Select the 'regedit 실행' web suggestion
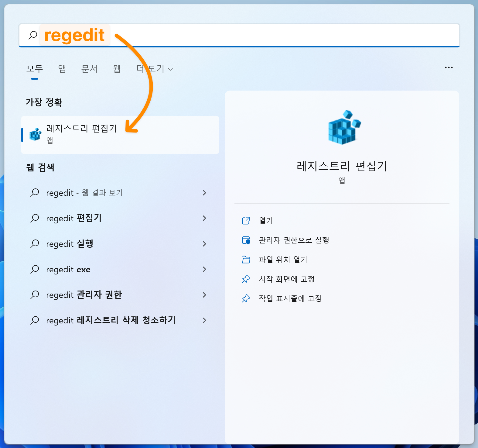Image resolution: width=478 pixels, height=448 pixels. (x=70, y=244)
